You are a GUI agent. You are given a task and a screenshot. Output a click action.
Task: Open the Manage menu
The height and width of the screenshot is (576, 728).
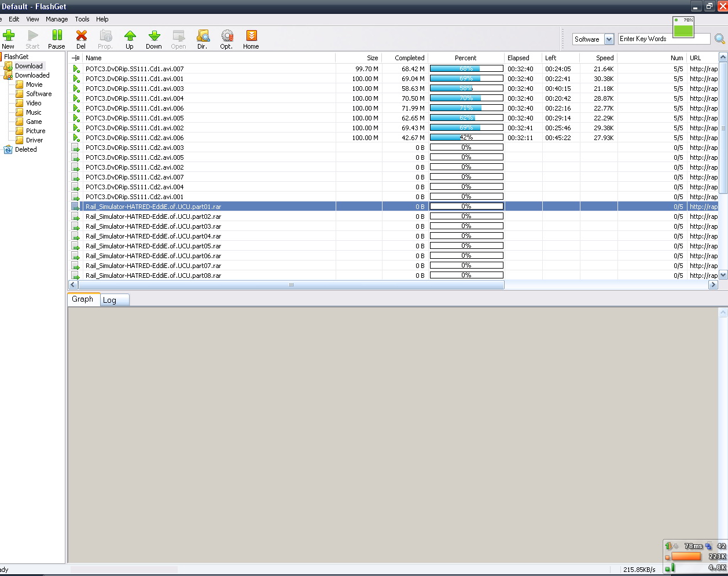pos(57,19)
